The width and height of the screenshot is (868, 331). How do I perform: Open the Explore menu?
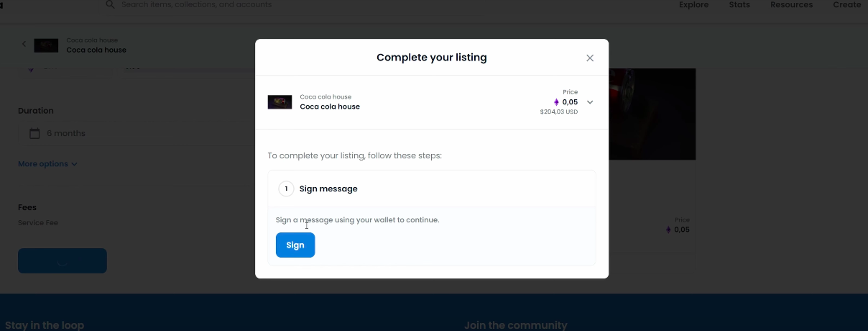[693, 4]
